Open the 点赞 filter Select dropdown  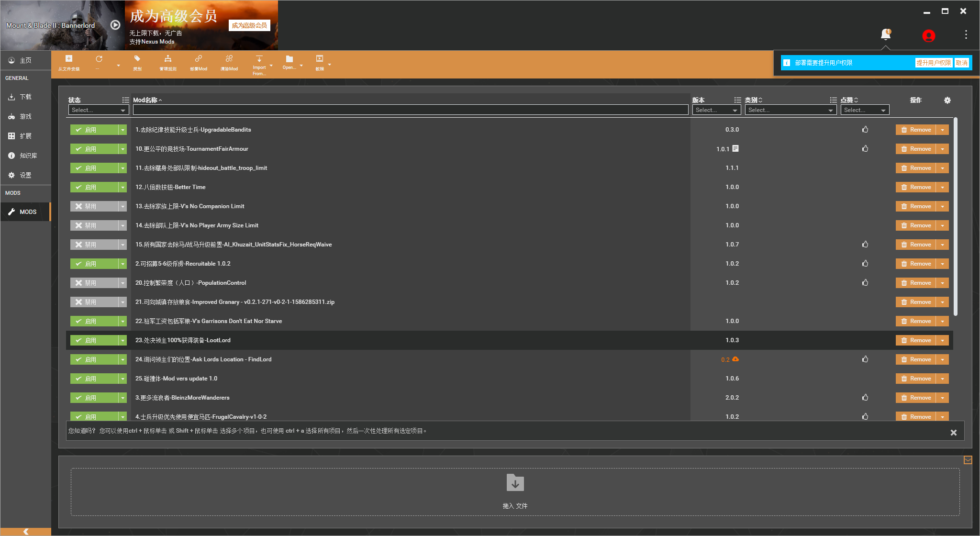(865, 110)
